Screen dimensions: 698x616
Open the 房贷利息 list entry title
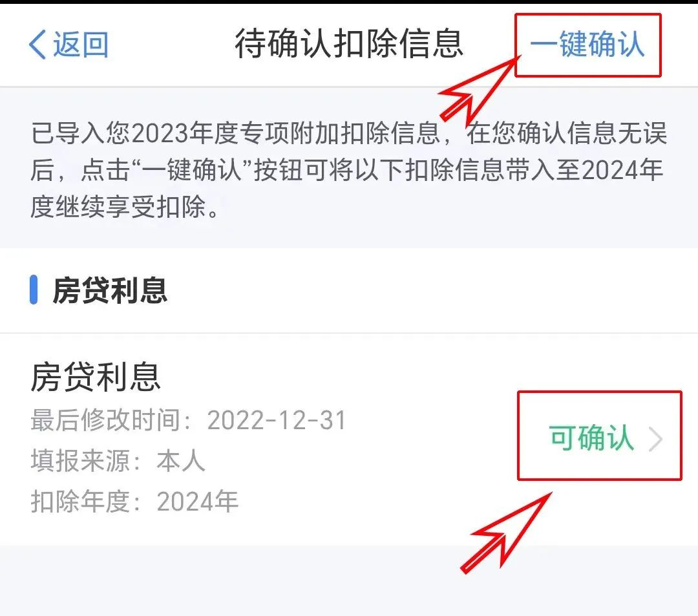pos(96,377)
